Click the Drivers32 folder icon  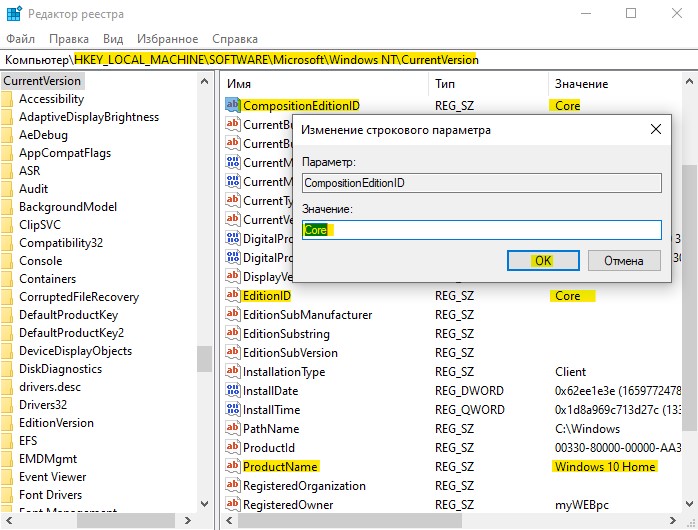(x=7, y=405)
